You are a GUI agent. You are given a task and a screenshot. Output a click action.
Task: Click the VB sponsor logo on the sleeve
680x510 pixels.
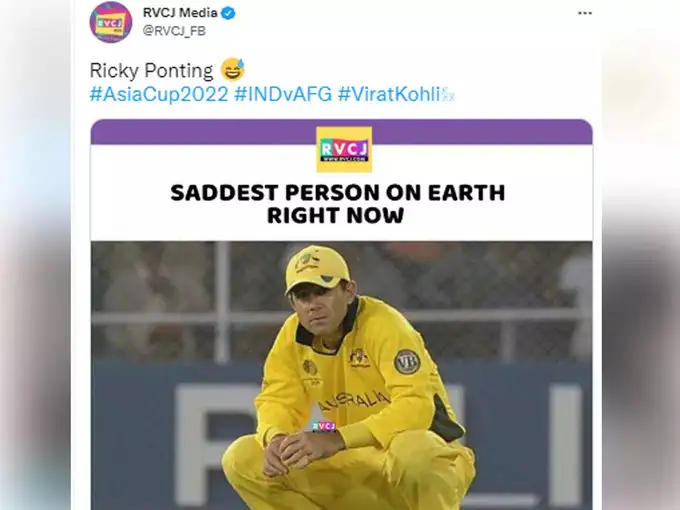[x=406, y=362]
